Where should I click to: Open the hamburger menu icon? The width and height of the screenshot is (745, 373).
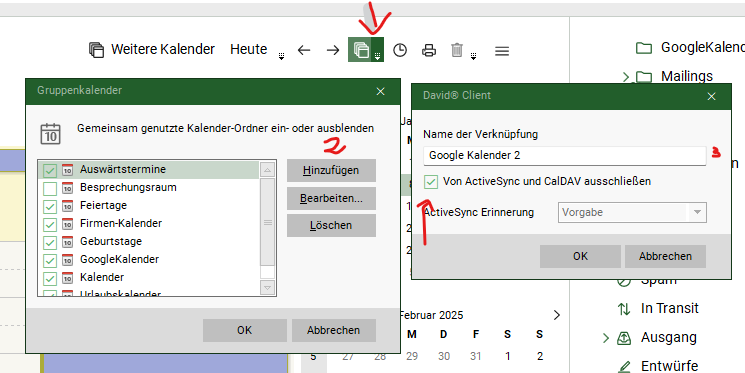tap(502, 50)
